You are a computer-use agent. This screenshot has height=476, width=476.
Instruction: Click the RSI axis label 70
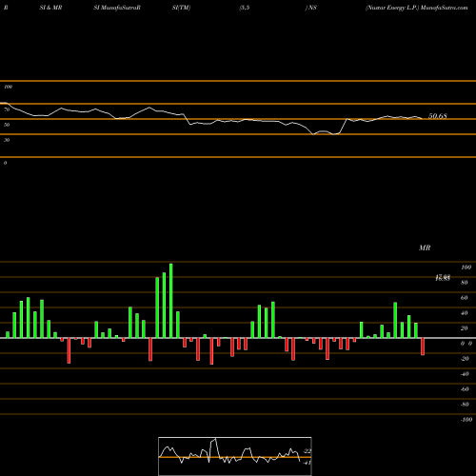(7, 109)
